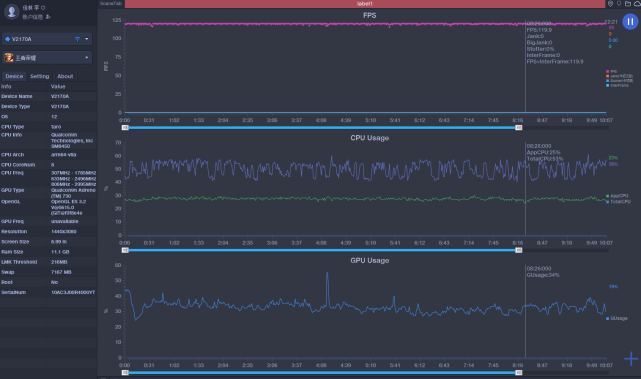Click the shield-shaped icon in the top-right toolbar

click(610, 4)
